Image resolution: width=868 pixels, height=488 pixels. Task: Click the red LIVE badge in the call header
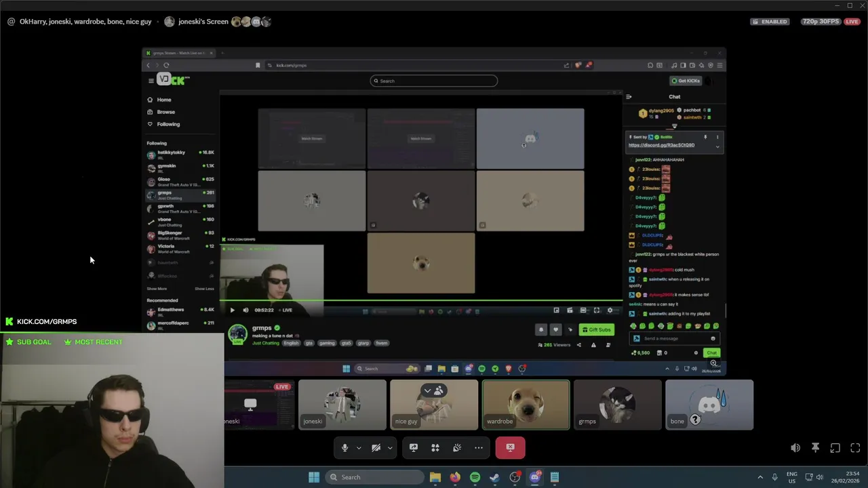tap(852, 21)
